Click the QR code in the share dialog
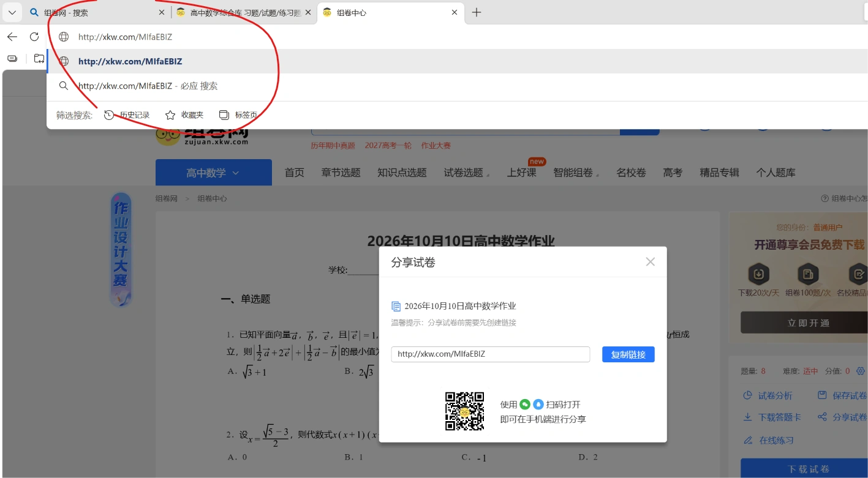The image size is (868, 478). [x=464, y=411]
